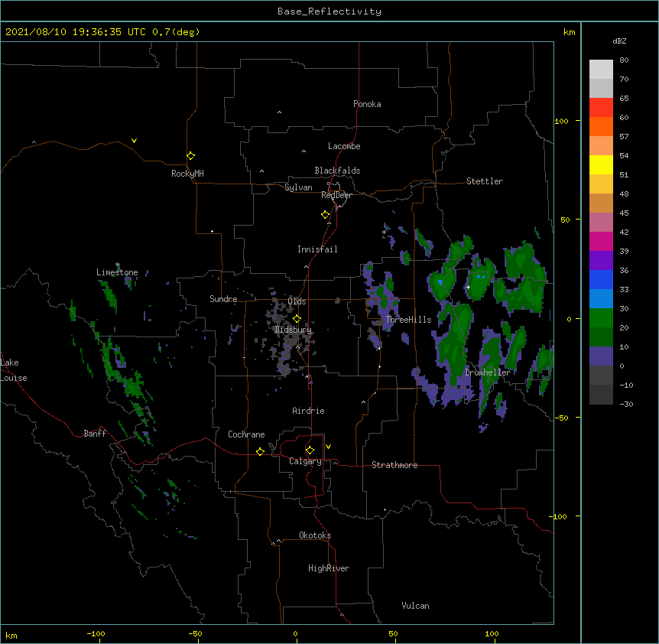The width and height of the screenshot is (659, 644).
Task: Click the -30 value in the dBZ legend
Action: click(626, 405)
